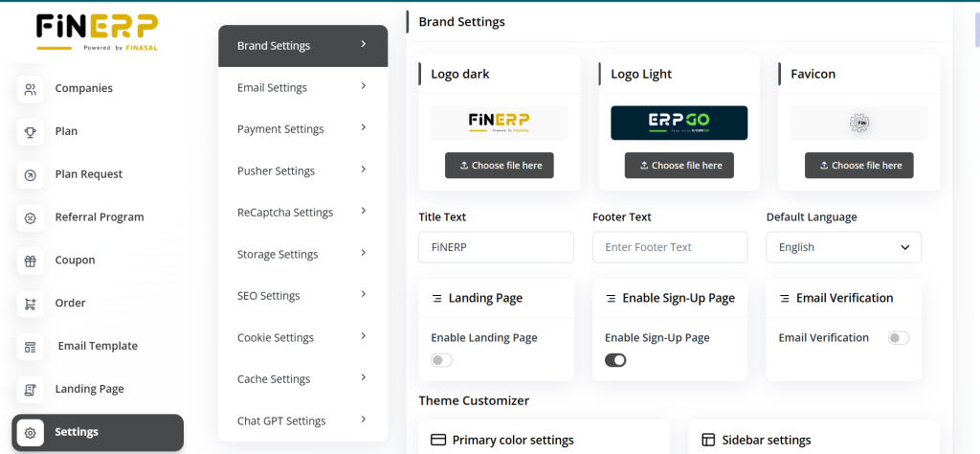
Task: Expand the Email Settings chevron
Action: point(364,86)
